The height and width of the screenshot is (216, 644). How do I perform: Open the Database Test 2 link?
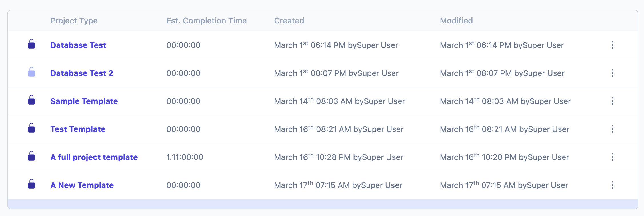coord(82,73)
